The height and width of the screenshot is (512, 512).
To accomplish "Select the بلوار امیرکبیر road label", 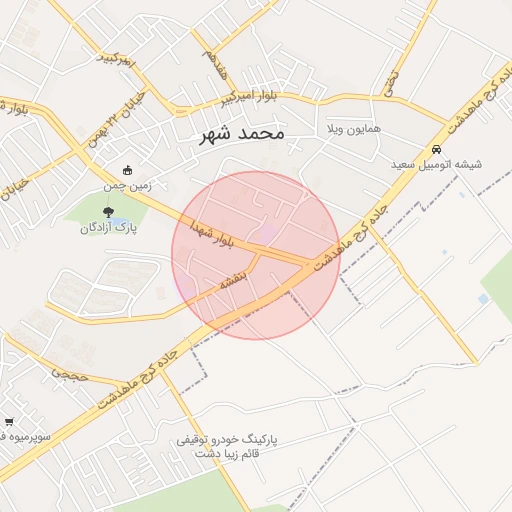I will tap(249, 98).
